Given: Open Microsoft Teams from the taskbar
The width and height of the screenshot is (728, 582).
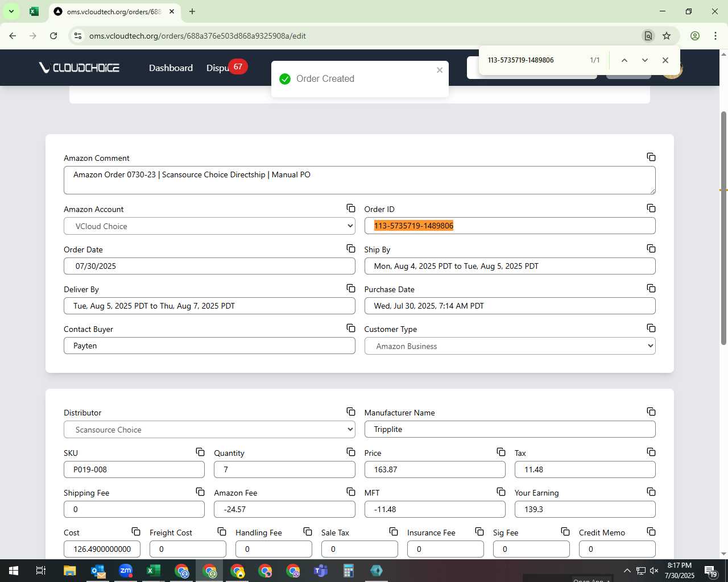Looking at the screenshot, I should tap(321, 571).
